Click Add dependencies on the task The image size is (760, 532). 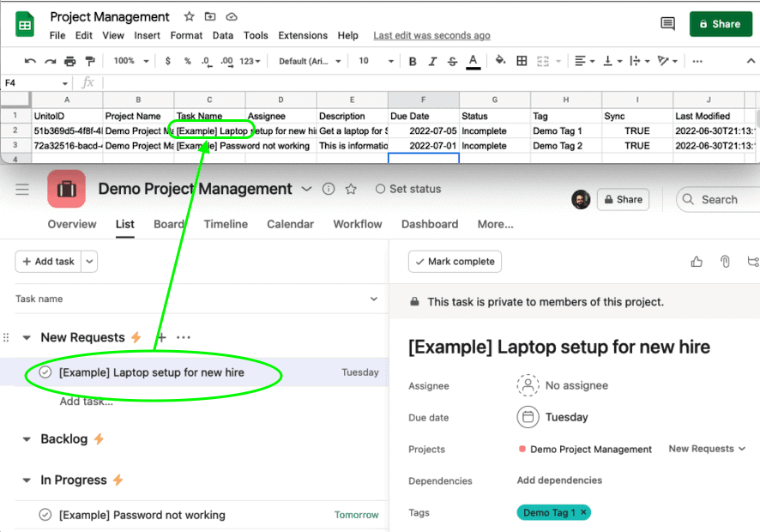coord(559,481)
